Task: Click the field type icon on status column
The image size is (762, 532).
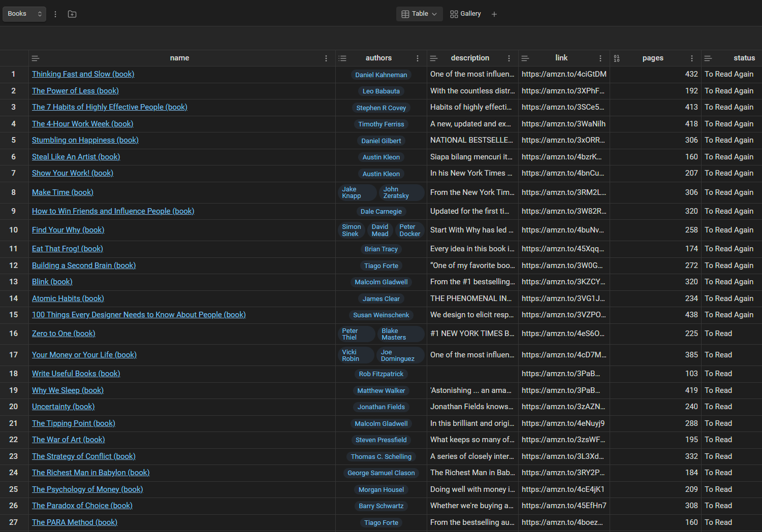Action: [708, 58]
